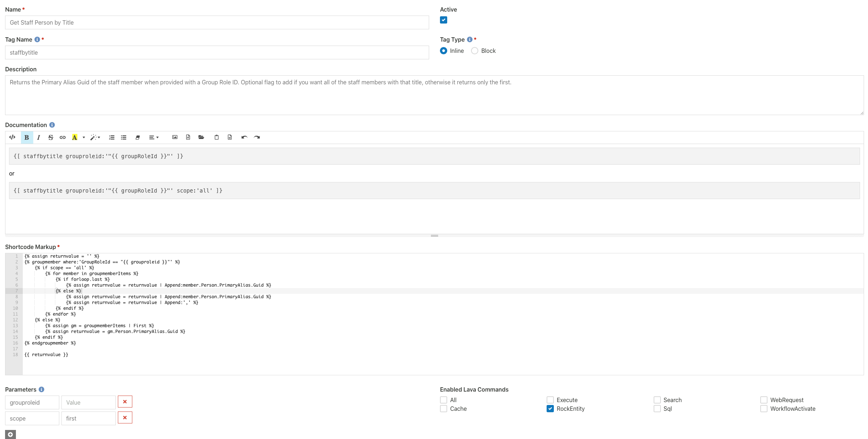
Task: Remove the grouproleid parameter
Action: pyautogui.click(x=125, y=402)
